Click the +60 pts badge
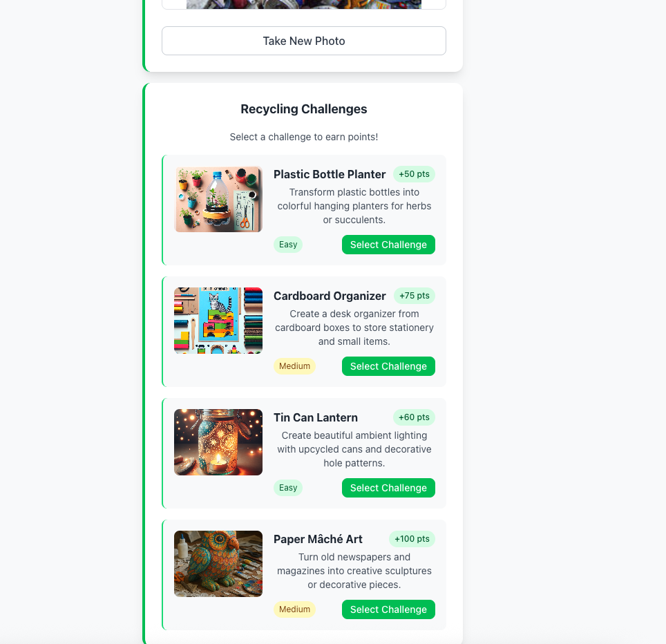This screenshot has width=666, height=644. tap(414, 417)
